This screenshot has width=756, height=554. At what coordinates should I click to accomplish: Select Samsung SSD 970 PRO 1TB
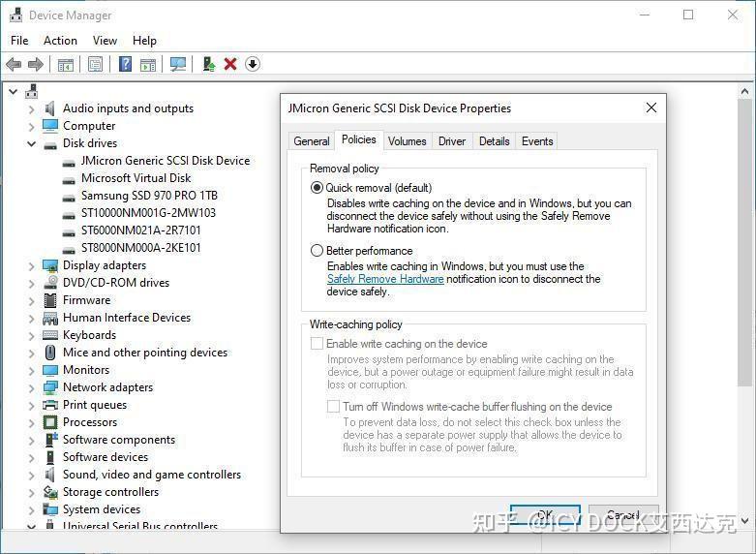click(x=149, y=196)
